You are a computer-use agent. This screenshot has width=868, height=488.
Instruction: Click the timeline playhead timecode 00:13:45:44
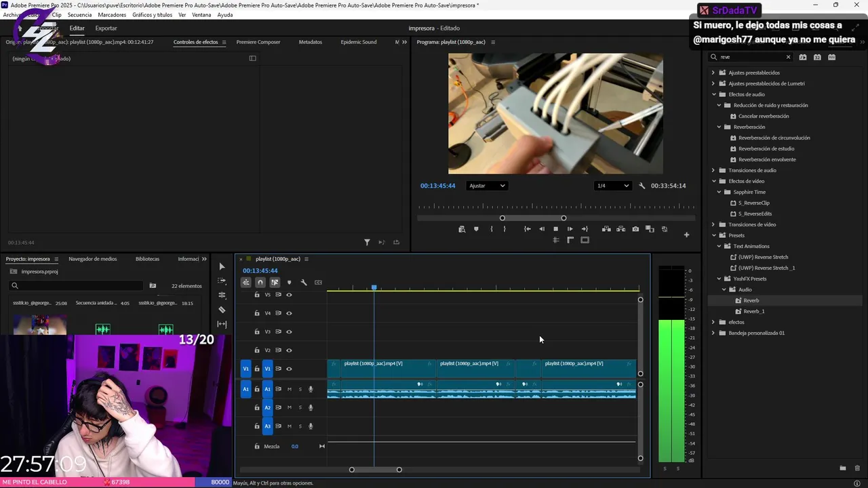(x=260, y=270)
